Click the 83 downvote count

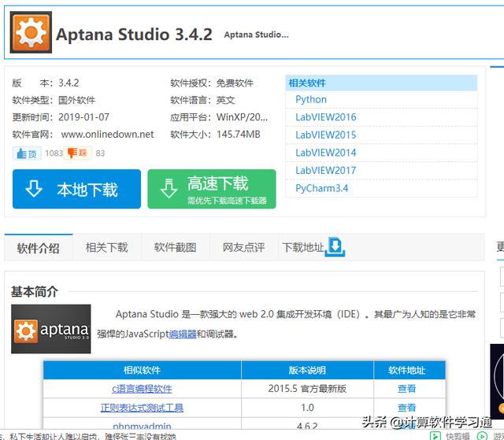(x=100, y=153)
